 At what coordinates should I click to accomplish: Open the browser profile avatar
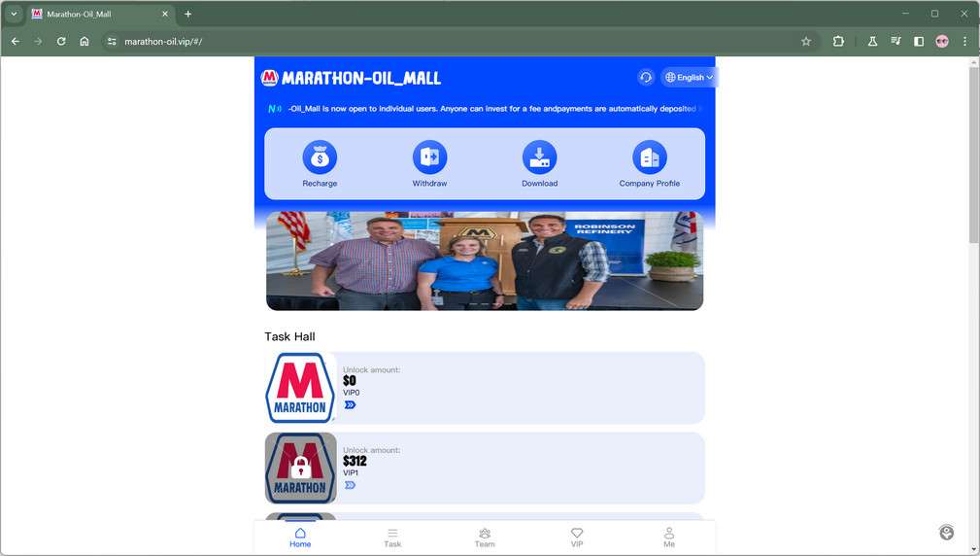[942, 41]
